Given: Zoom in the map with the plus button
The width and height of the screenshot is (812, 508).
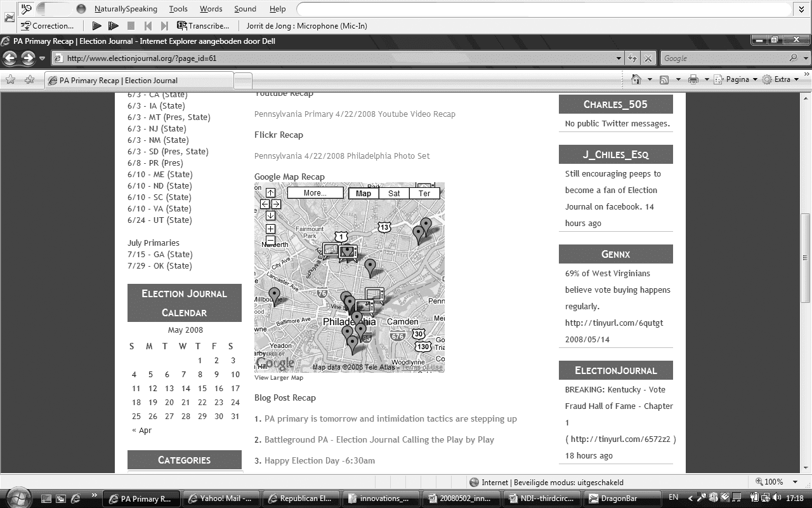Looking at the screenshot, I should tap(270, 229).
